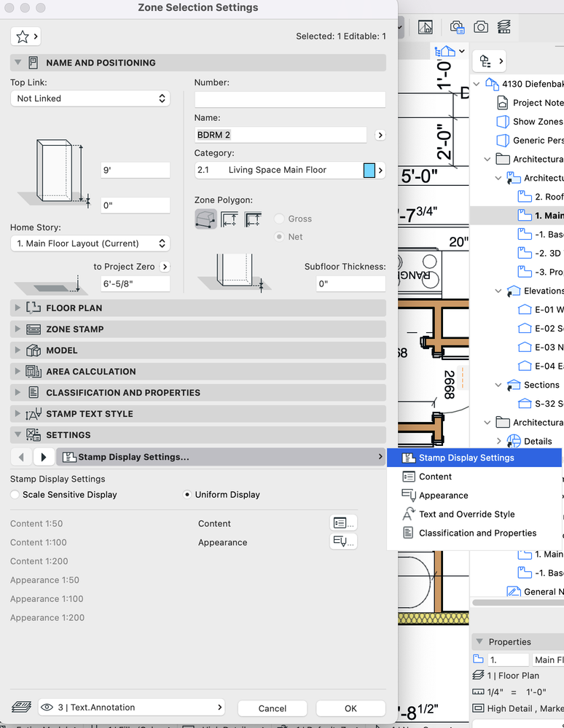The image size is (564, 728).
Task: Choose Classification and Properties menu item
Action: coord(474,533)
